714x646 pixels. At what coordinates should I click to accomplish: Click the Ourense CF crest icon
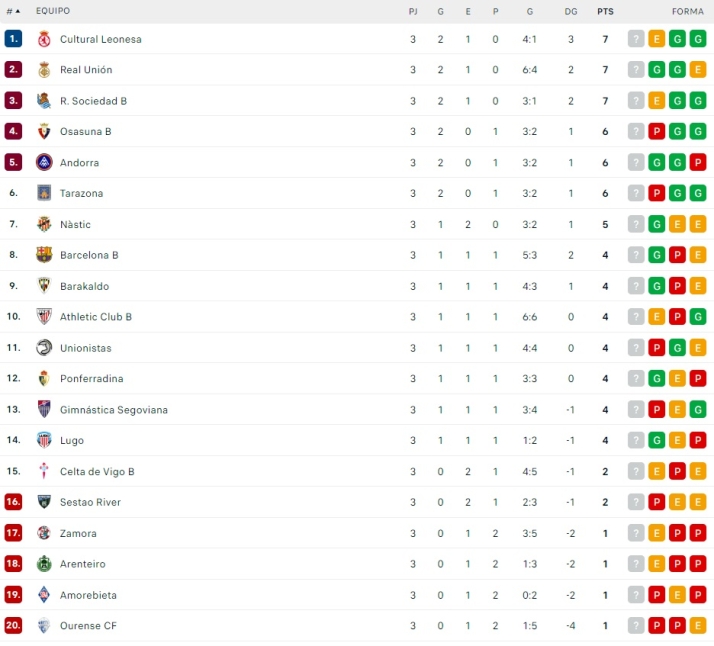click(x=44, y=626)
